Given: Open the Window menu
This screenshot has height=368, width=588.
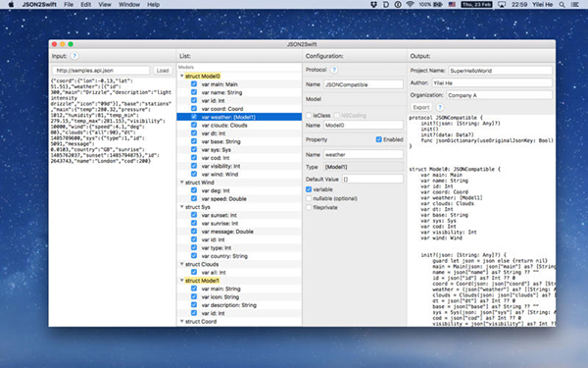Looking at the screenshot, I should coord(129,5).
